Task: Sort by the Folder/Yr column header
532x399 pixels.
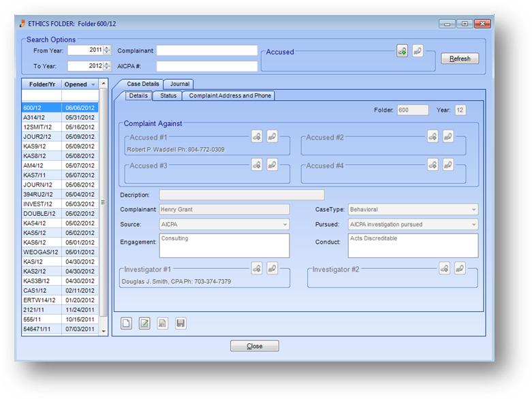Action: pyautogui.click(x=42, y=84)
